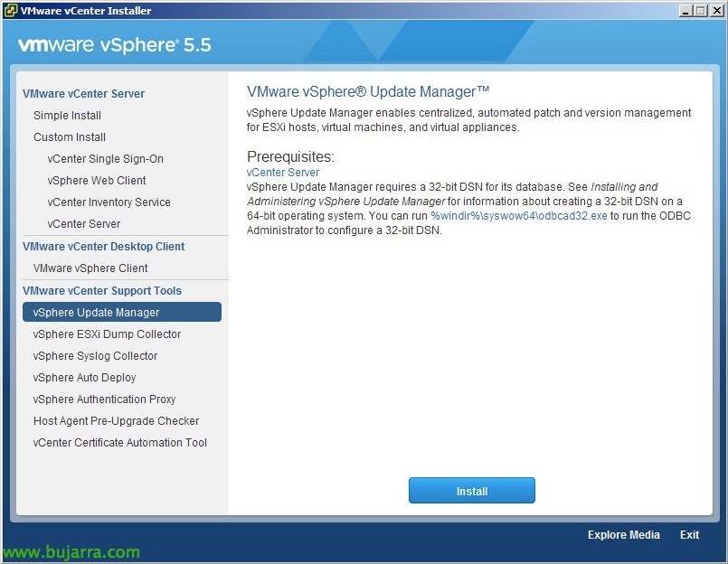The width and height of the screenshot is (728, 564).
Task: Choose vSphere Auto Deploy entry
Action: click(84, 378)
